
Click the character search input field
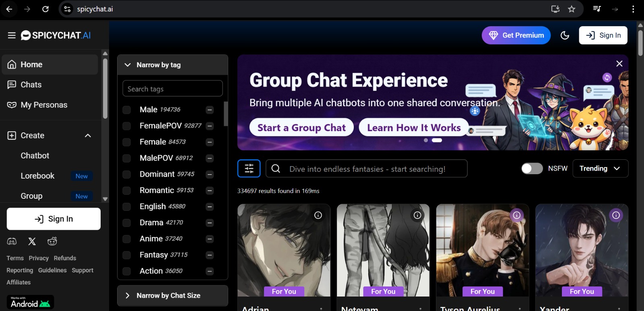[367, 169]
